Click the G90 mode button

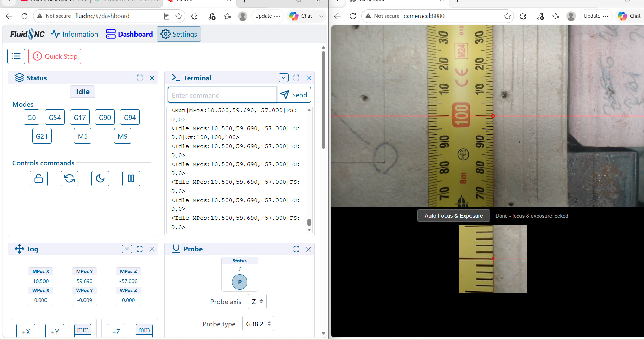coord(105,117)
